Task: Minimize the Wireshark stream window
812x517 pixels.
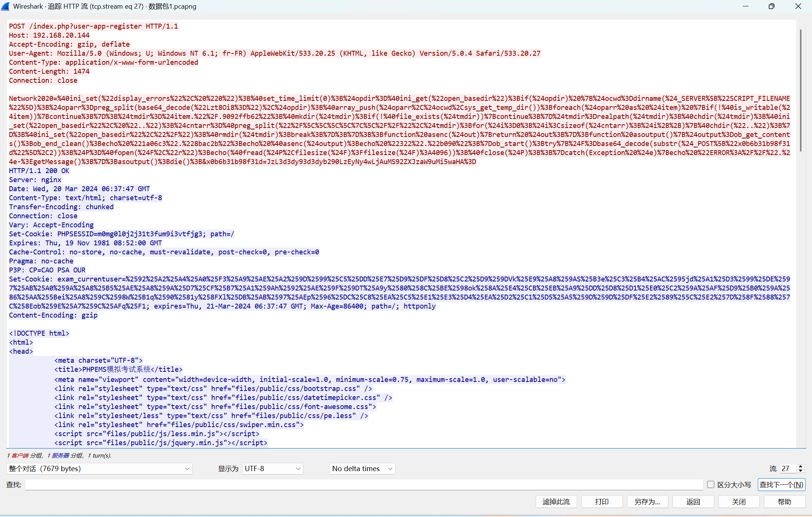Action: tap(746, 6)
